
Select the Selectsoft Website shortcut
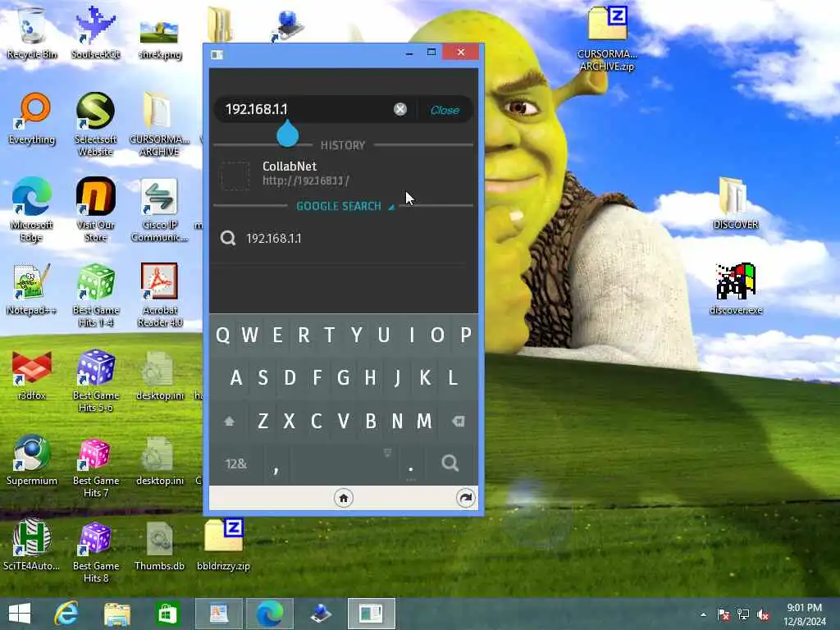95,125
